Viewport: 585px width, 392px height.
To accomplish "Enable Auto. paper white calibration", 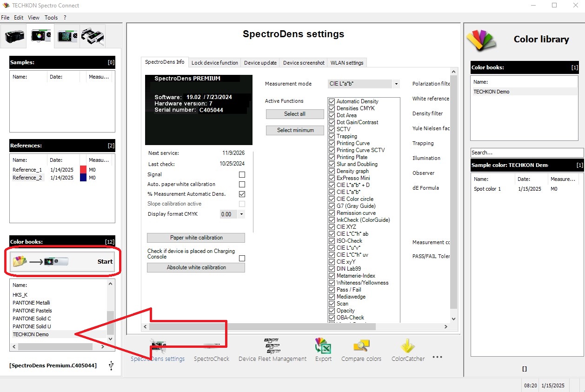I will pyautogui.click(x=242, y=184).
